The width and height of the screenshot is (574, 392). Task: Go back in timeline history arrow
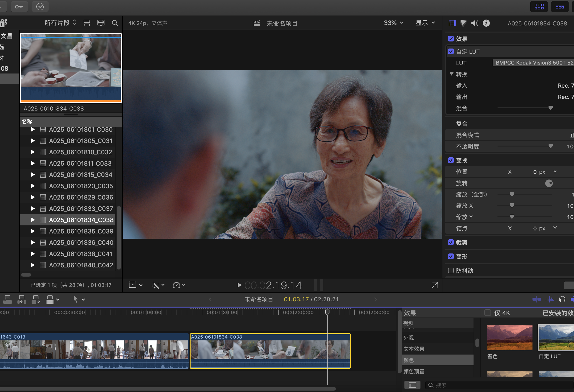click(x=210, y=299)
